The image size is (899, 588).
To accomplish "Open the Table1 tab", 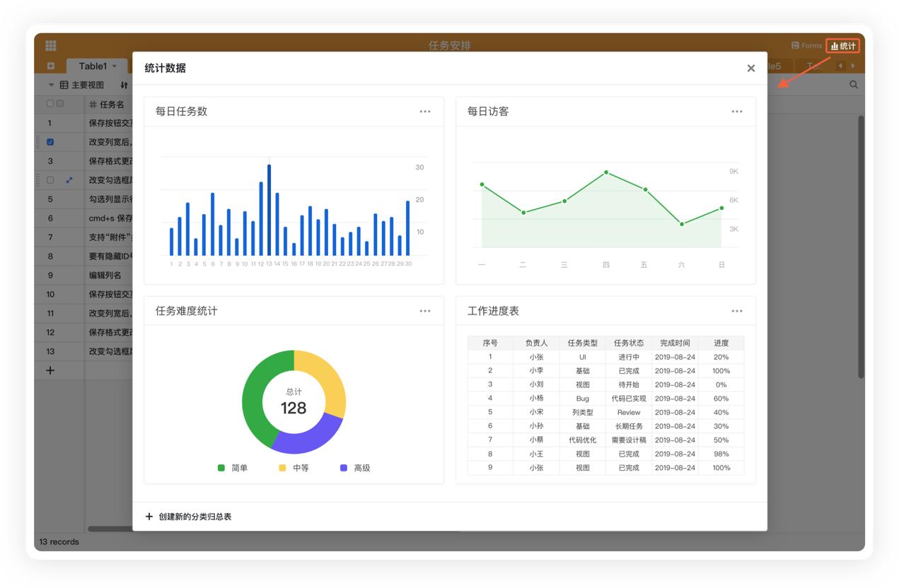I will (x=93, y=66).
